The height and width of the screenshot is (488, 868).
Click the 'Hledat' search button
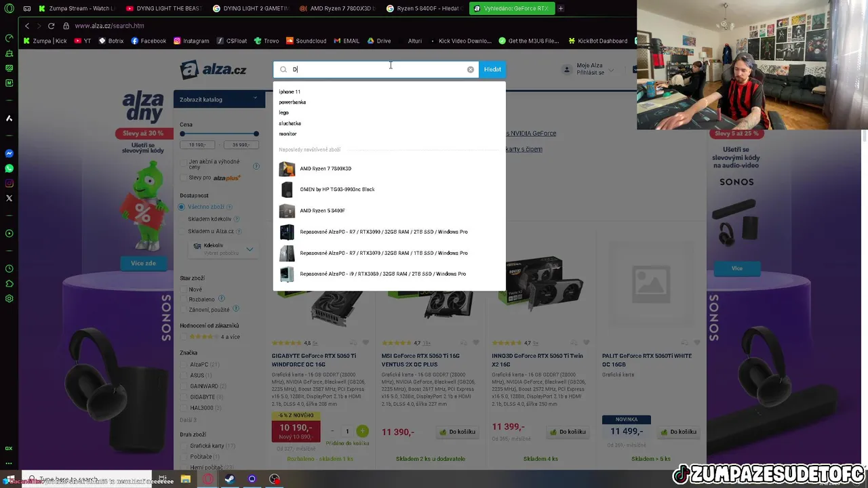tap(492, 69)
